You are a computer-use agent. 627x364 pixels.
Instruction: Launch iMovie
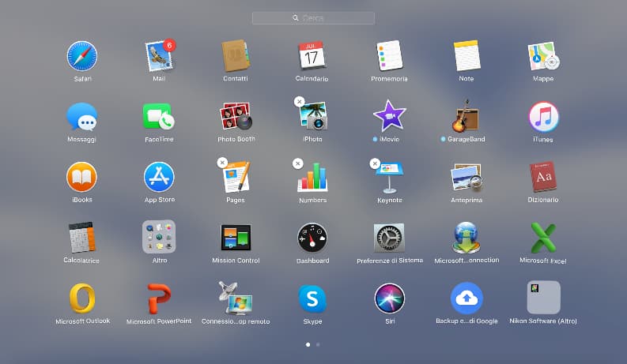coord(390,116)
